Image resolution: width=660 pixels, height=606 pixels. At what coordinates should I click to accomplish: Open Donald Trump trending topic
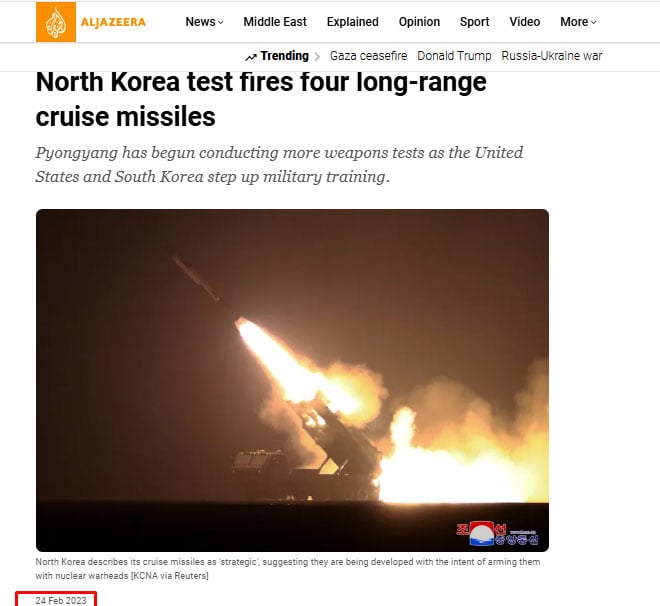[454, 56]
